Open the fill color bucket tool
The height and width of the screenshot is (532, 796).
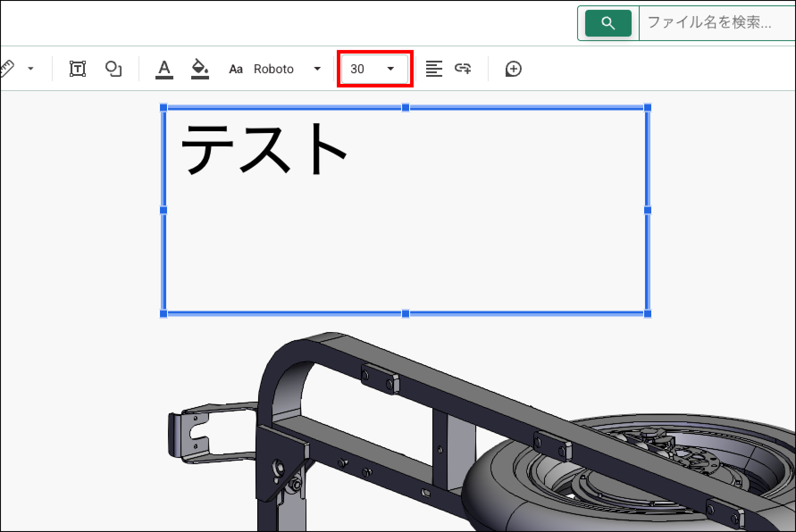point(200,69)
